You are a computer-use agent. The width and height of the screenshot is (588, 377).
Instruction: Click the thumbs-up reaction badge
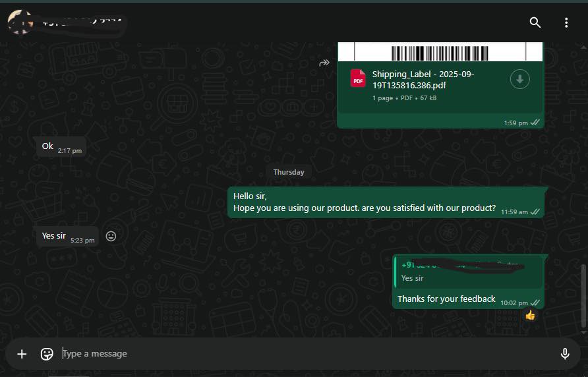coord(530,315)
